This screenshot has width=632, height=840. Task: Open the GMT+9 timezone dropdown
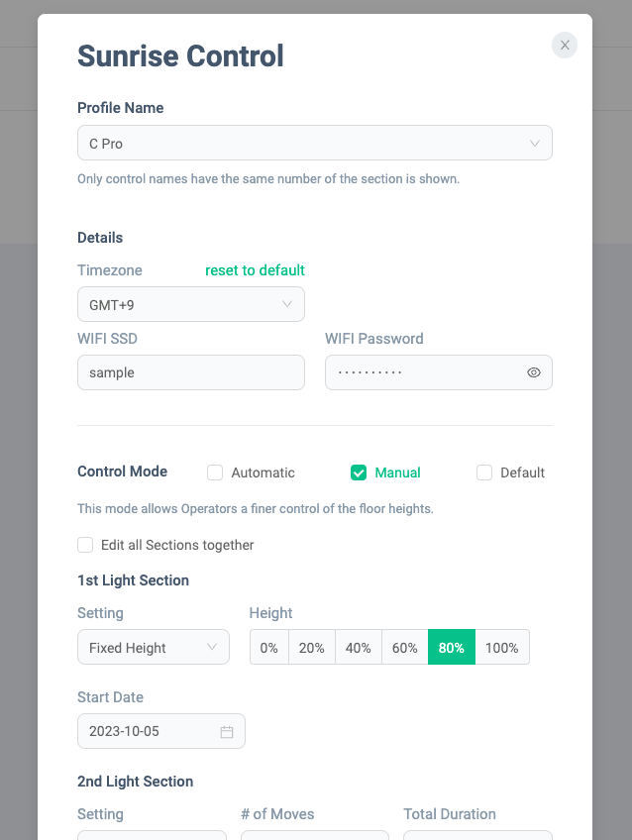(191, 304)
